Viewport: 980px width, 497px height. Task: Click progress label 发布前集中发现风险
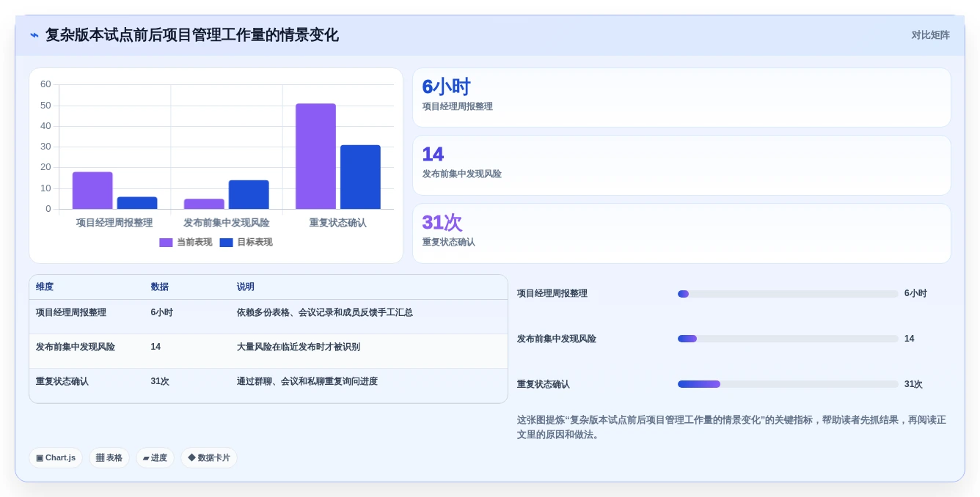click(x=557, y=339)
